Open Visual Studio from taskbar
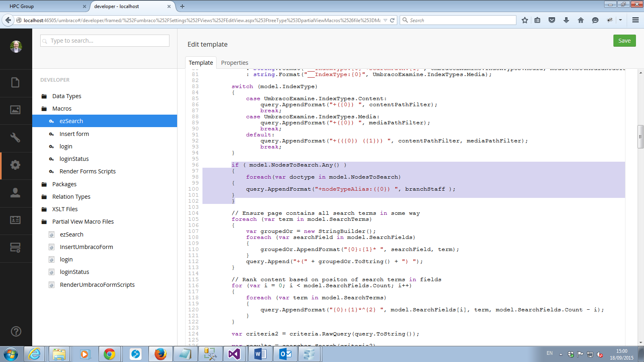The height and width of the screenshot is (362, 644). [x=234, y=354]
